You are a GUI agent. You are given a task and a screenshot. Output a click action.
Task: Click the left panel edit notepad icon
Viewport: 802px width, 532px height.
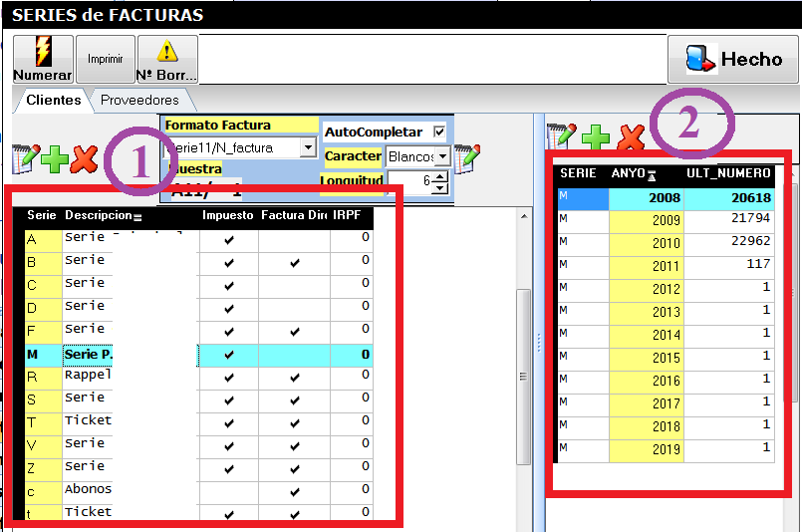pyautogui.click(x=26, y=157)
